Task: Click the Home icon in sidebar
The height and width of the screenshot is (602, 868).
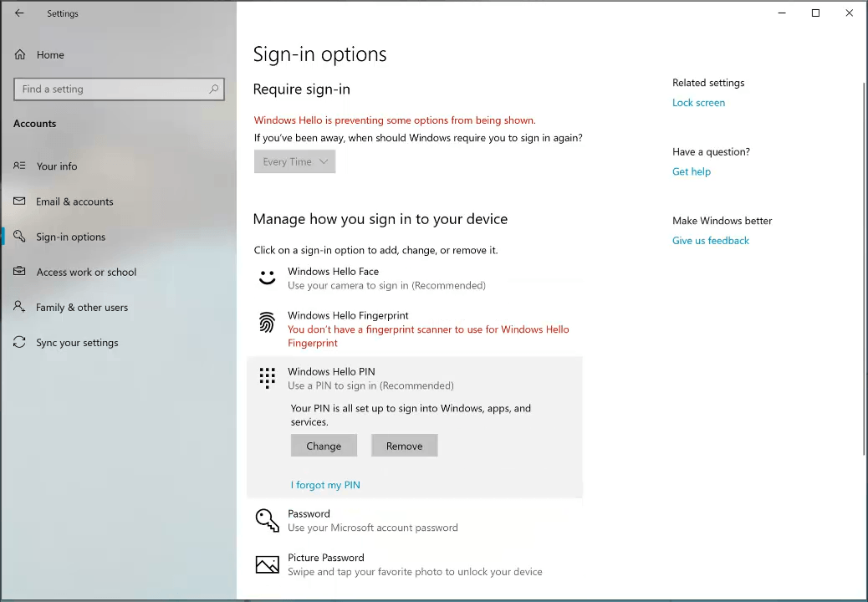Action: [20, 55]
